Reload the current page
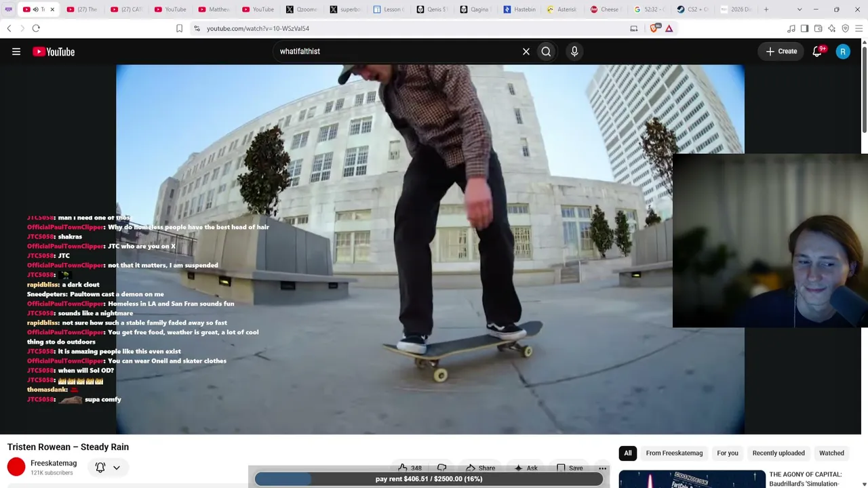Viewport: 868px width, 488px height. point(36,28)
